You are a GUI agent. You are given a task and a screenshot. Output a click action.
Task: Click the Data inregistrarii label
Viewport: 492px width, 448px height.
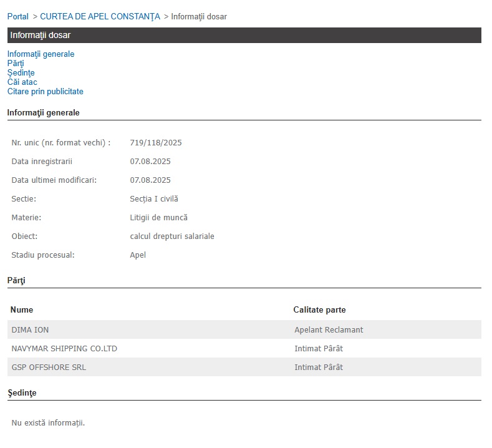click(x=42, y=162)
